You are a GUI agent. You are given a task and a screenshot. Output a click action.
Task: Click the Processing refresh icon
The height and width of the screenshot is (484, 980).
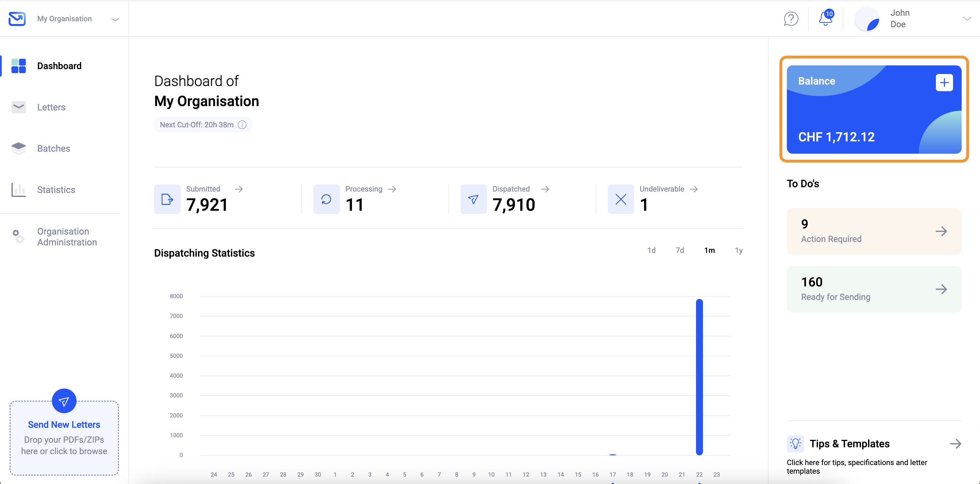pyautogui.click(x=326, y=199)
